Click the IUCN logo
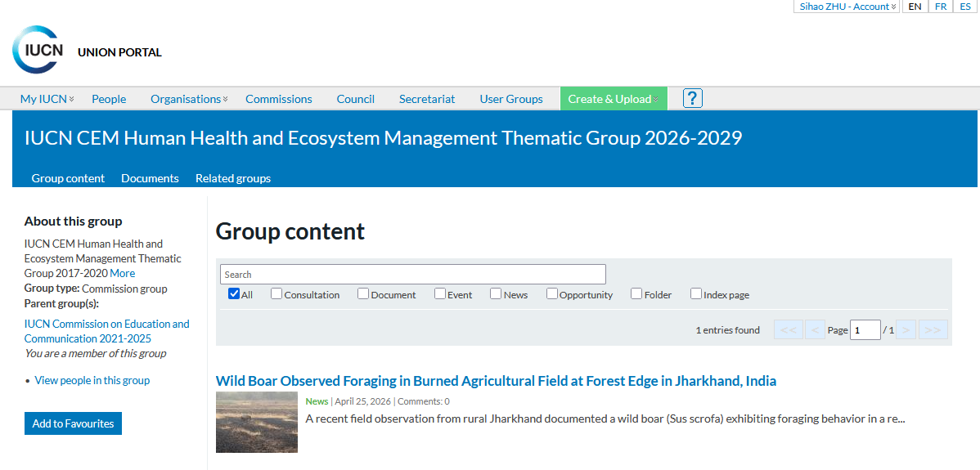 (x=38, y=50)
